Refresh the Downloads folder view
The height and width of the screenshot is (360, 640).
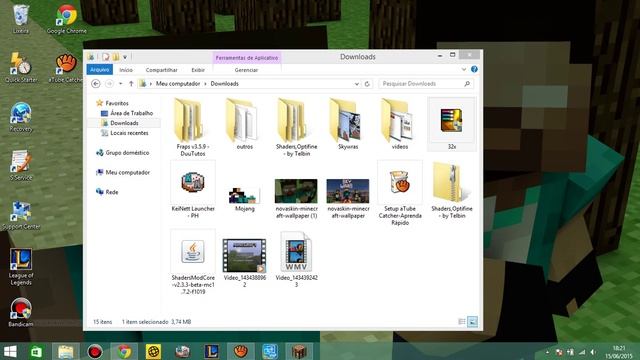point(367,84)
